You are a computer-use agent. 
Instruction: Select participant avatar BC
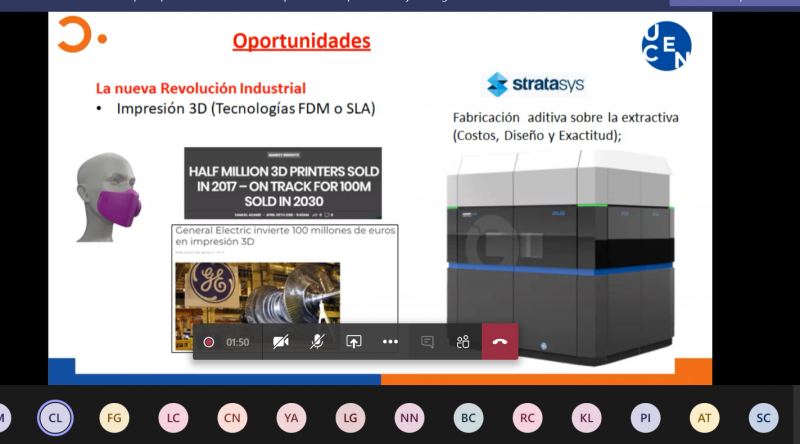[468, 417]
